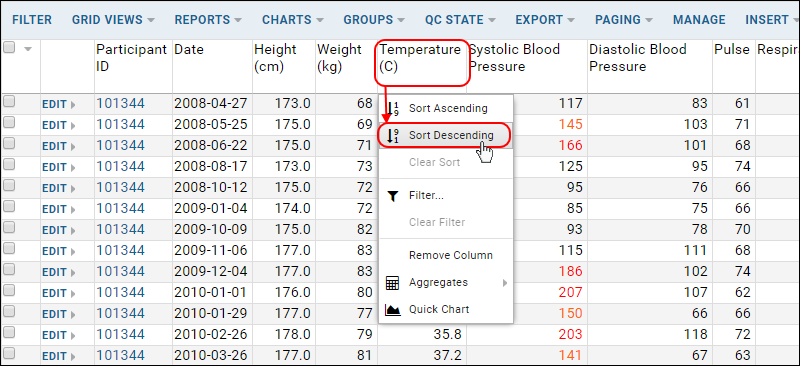The image size is (800, 366).
Task: Click the EDIT arrow for 2008-04-27 row
Action: click(x=73, y=105)
